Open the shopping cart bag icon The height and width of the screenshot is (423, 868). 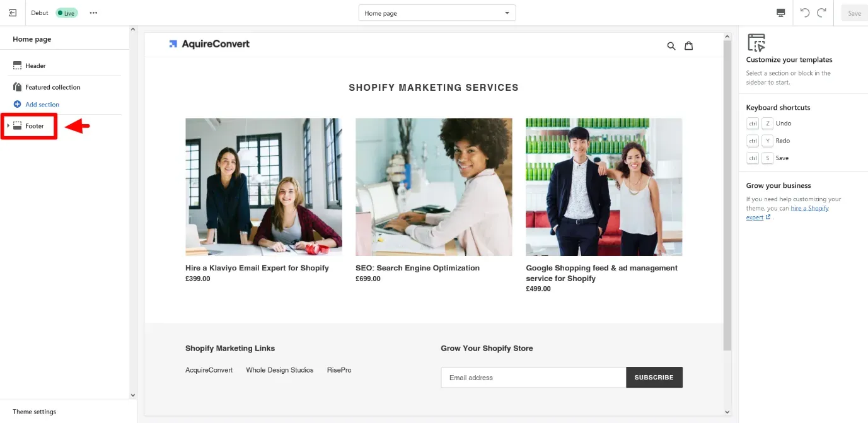689,45
